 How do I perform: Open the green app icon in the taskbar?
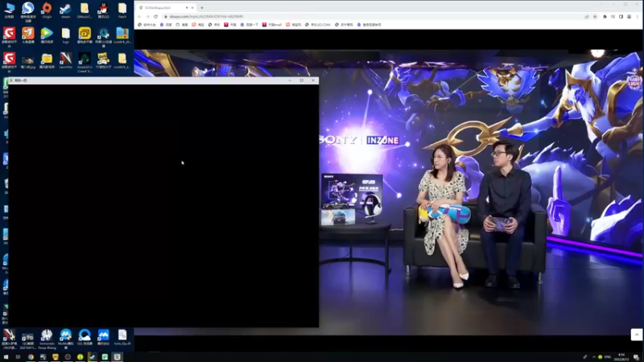point(105,357)
